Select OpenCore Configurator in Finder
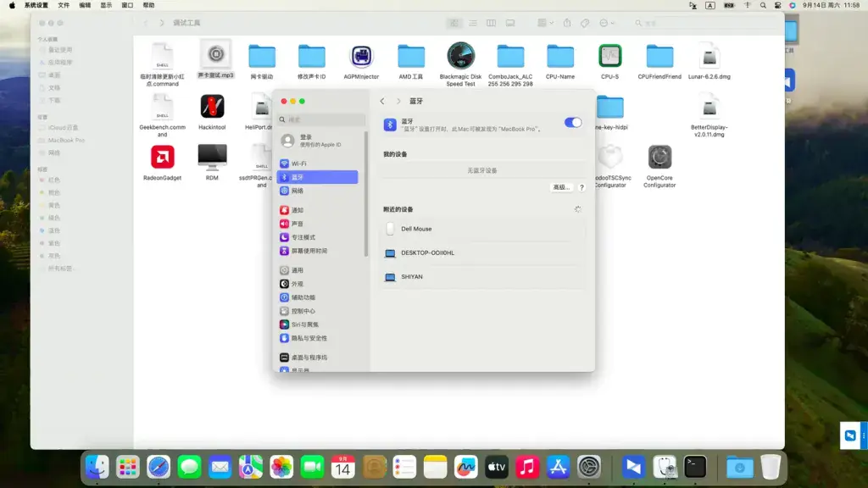This screenshot has width=868, height=488. coord(659,166)
